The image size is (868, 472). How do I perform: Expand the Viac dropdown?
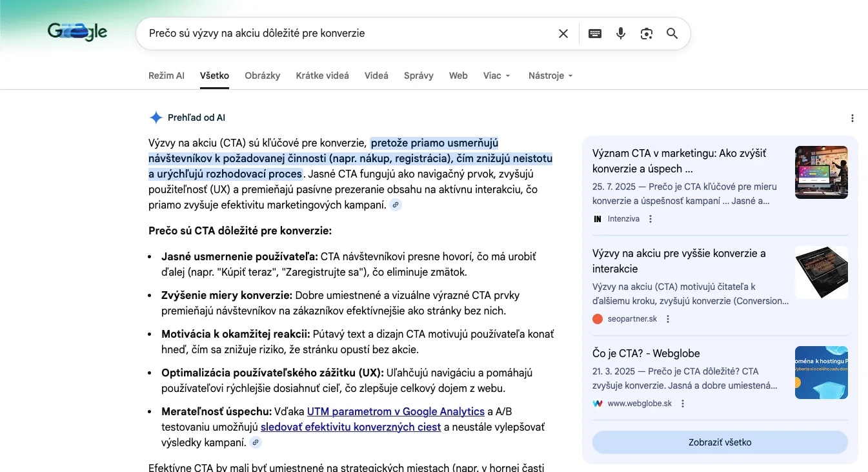(x=497, y=76)
